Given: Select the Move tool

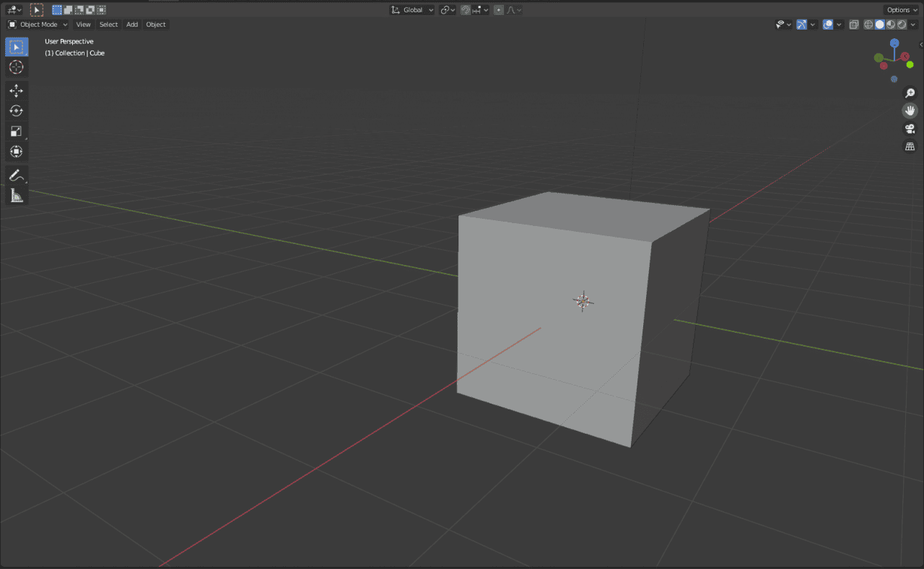Looking at the screenshot, I should click(x=16, y=90).
